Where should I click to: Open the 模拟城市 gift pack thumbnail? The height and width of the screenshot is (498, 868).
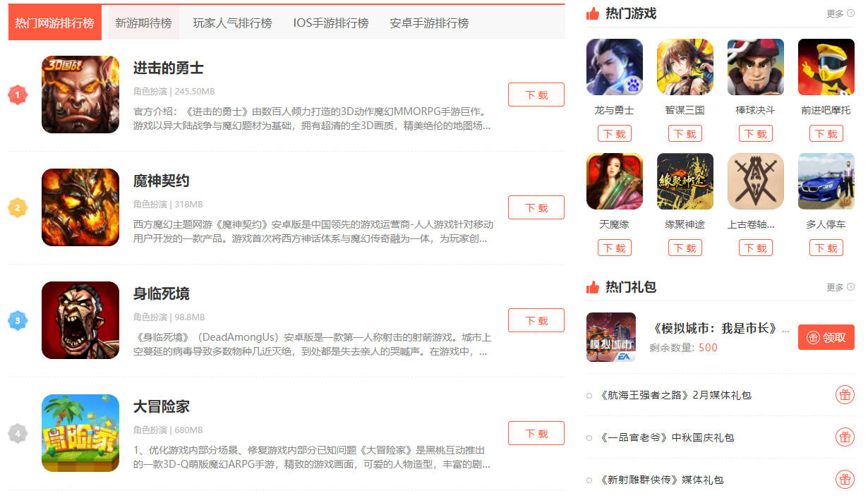(611, 337)
